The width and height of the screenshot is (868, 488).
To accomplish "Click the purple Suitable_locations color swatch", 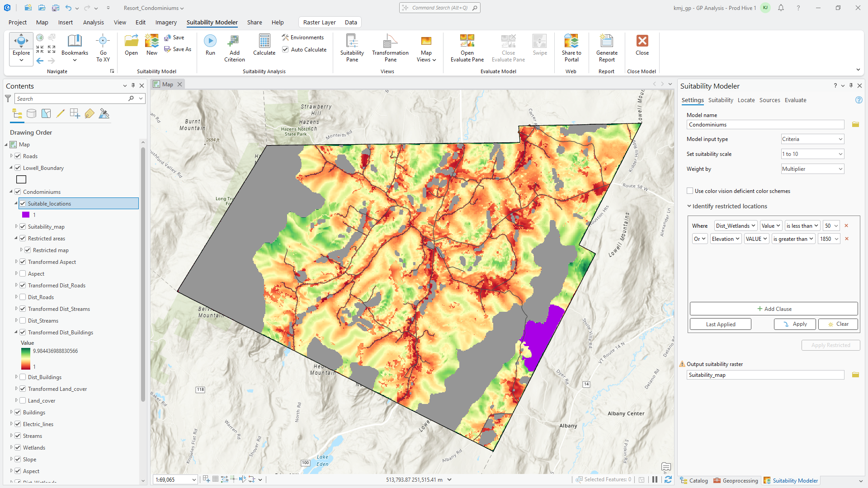I will click(26, 215).
